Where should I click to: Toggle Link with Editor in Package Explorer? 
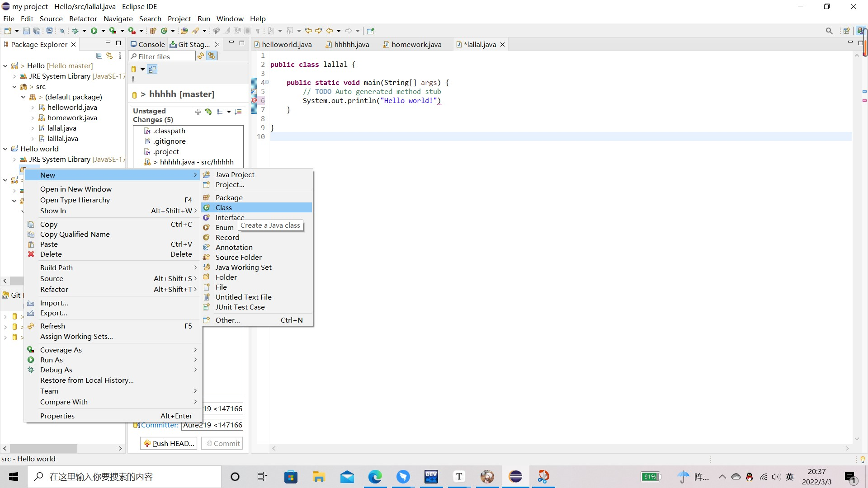click(109, 56)
